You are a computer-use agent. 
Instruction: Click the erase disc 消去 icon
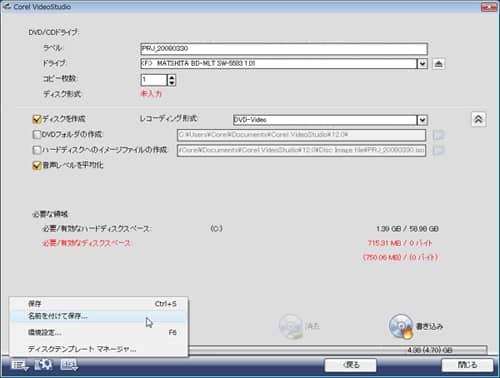point(291,326)
